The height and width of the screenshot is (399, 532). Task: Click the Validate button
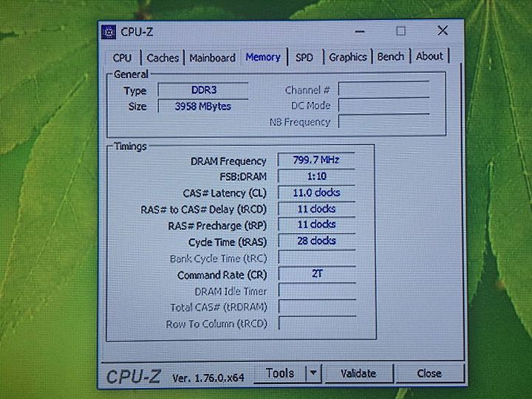(358, 374)
